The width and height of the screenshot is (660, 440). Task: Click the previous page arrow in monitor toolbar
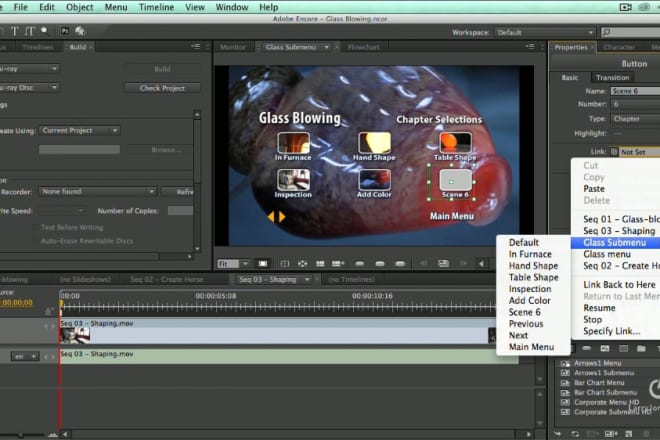(x=423, y=264)
